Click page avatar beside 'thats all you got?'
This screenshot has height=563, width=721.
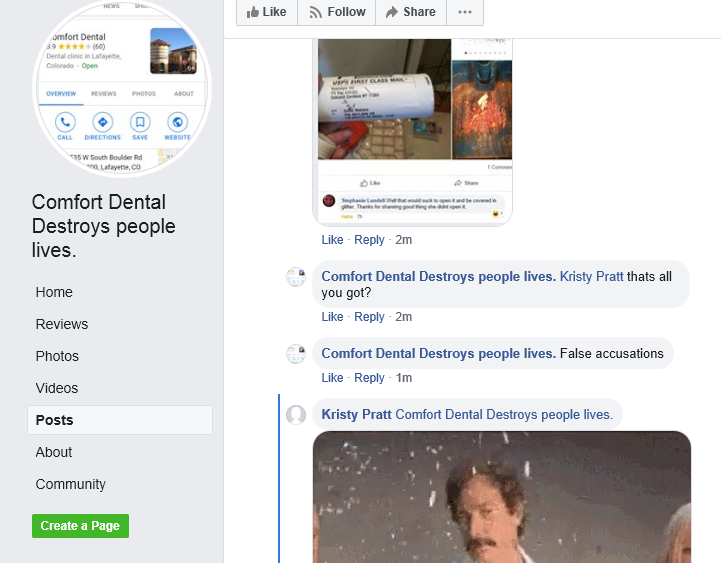click(296, 277)
